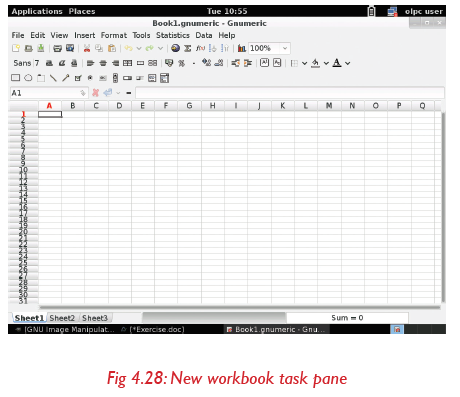Switch to the Exercise.doc window in the taskbar
Viewport: 460px width, 397px height.
click(153, 329)
